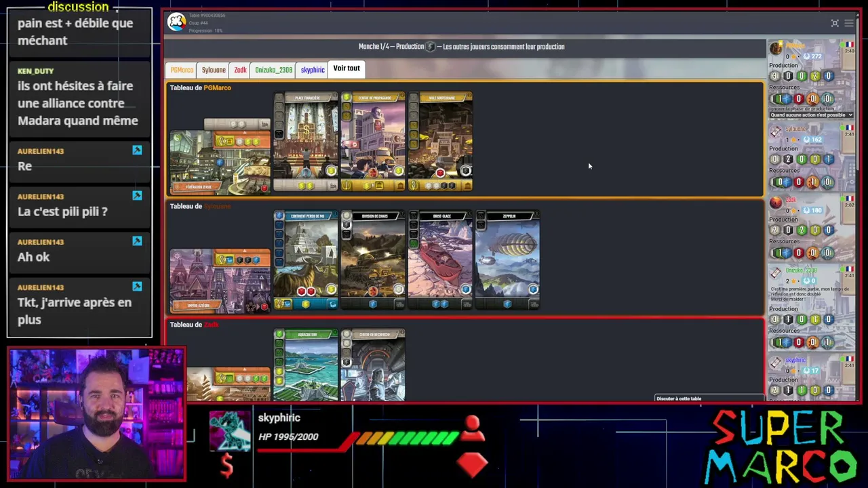The image size is (868, 488).
Task: Click PGMarco's French flag icon
Action: coord(849,45)
